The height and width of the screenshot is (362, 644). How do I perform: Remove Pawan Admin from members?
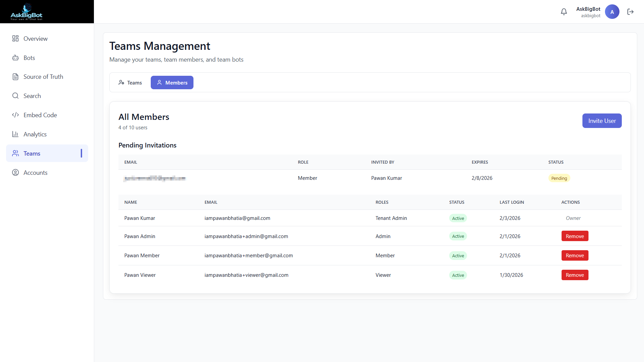point(575,236)
